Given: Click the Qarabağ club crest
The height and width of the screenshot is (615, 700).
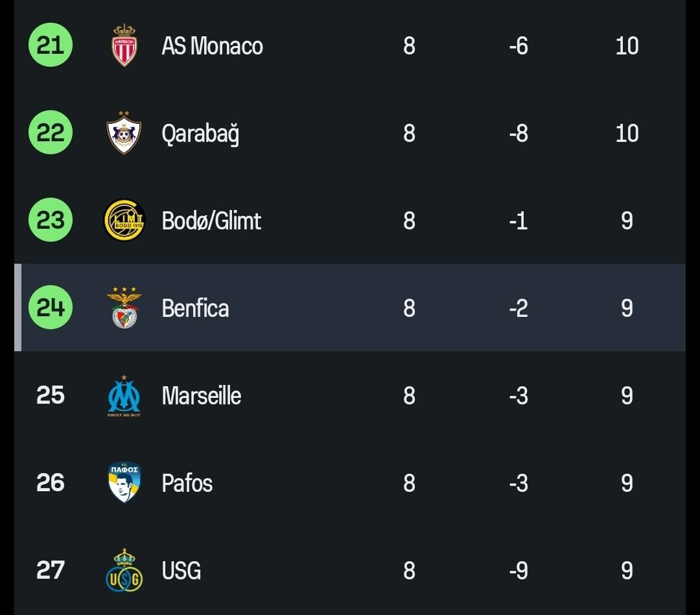Looking at the screenshot, I should 124,133.
